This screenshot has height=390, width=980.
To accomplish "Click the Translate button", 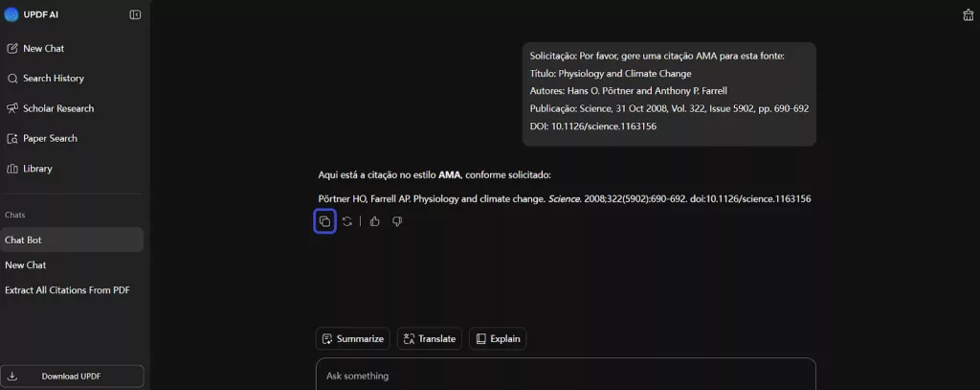I will click(430, 338).
